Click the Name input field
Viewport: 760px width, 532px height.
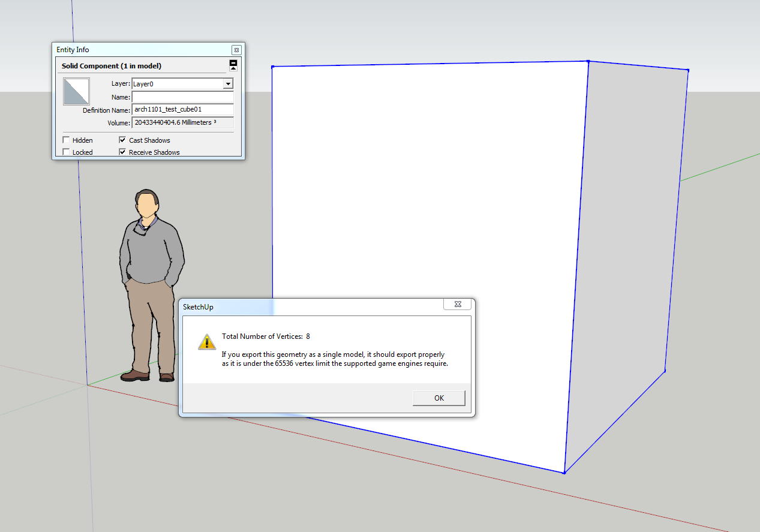tap(182, 97)
